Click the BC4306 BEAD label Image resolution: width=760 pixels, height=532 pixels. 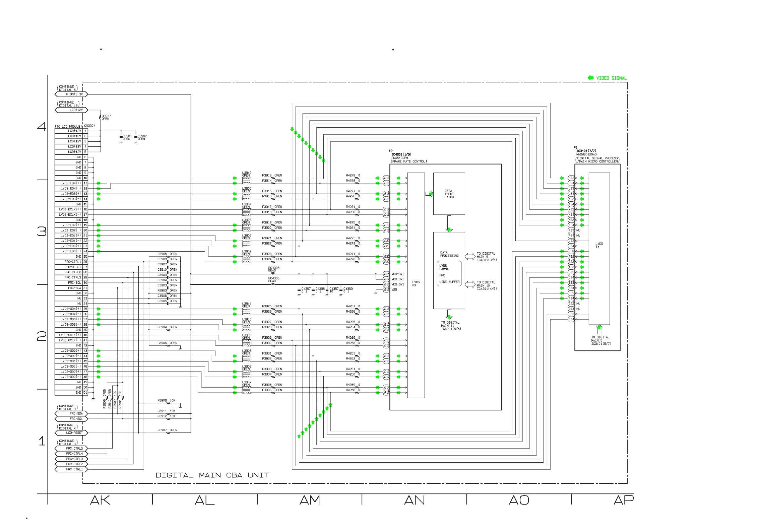click(273, 279)
